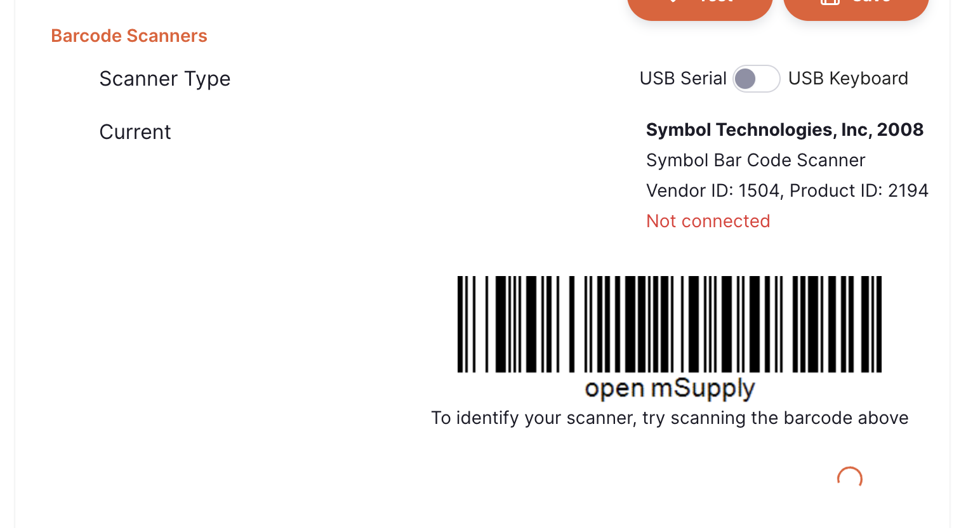Click the Vendor ID: 1504 text
This screenshot has height=528, width=980.
(712, 191)
